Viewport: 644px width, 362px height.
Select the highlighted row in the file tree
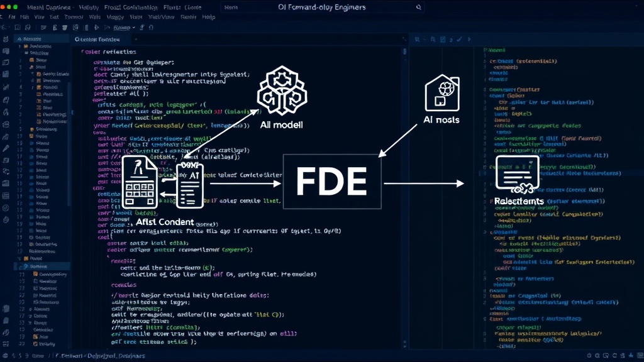42,266
